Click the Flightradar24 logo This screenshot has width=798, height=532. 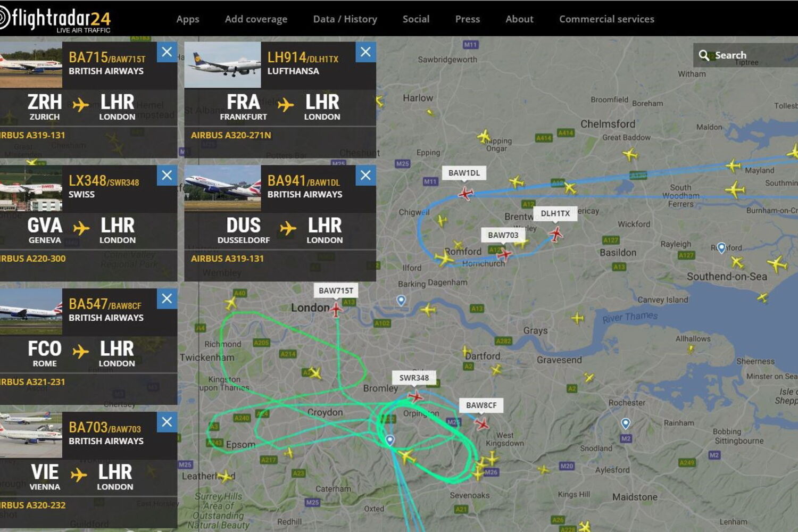pyautogui.click(x=55, y=20)
